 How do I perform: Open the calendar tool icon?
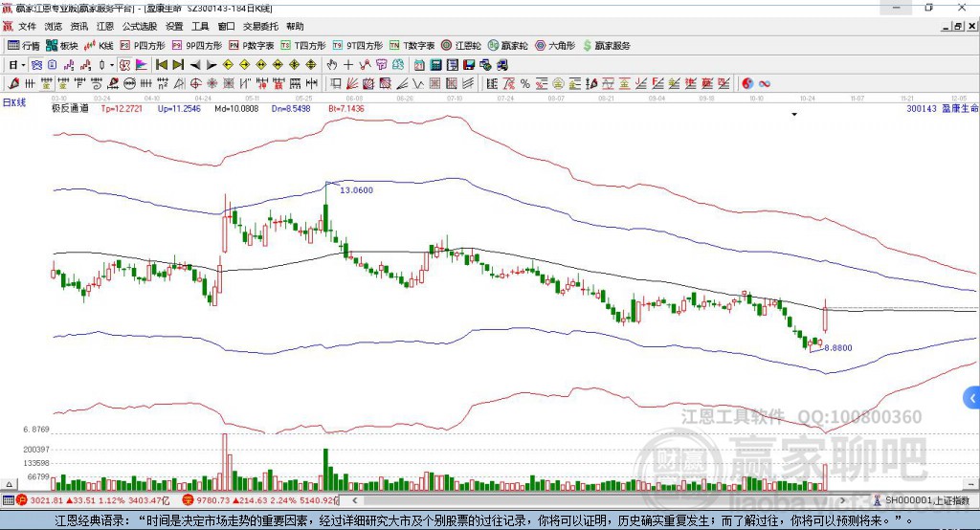pyautogui.click(x=419, y=65)
